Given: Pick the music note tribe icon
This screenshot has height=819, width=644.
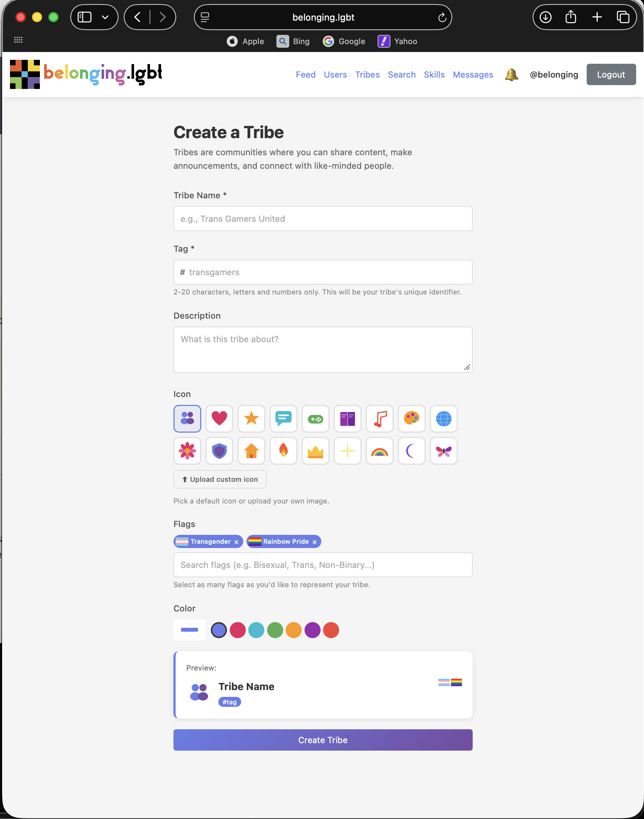Looking at the screenshot, I should [379, 418].
